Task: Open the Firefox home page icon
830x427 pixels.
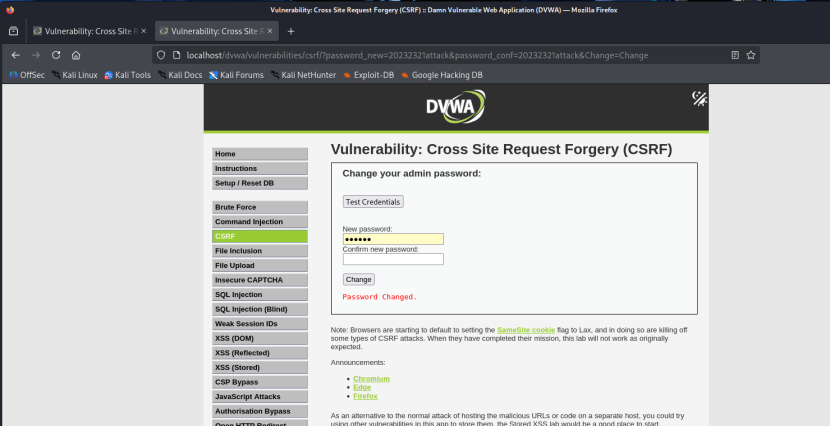Action: tap(76, 55)
